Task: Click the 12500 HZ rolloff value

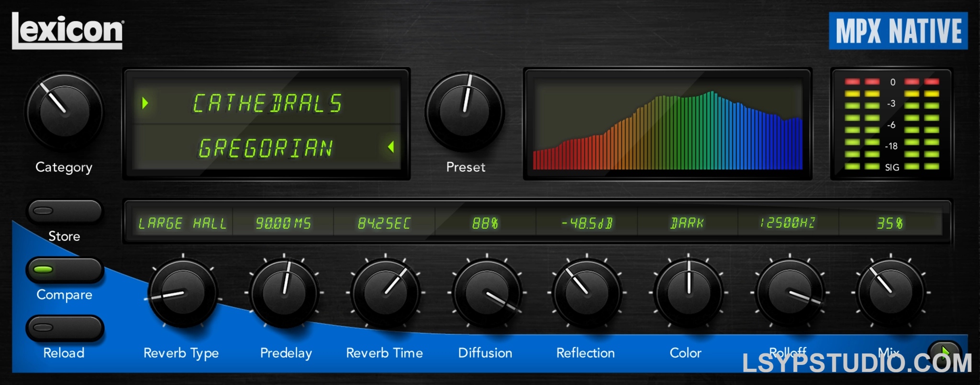Action: [x=788, y=223]
